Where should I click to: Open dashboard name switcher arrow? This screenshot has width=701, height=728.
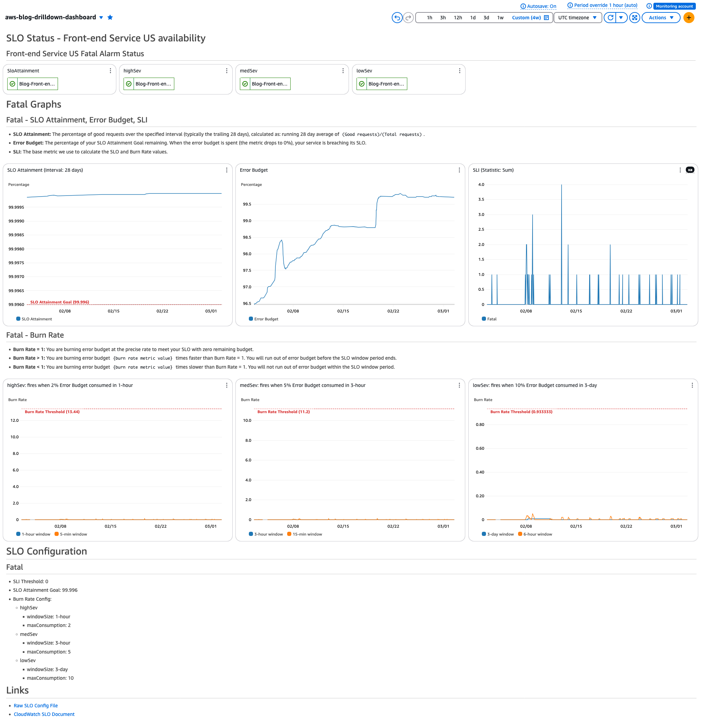[101, 18]
